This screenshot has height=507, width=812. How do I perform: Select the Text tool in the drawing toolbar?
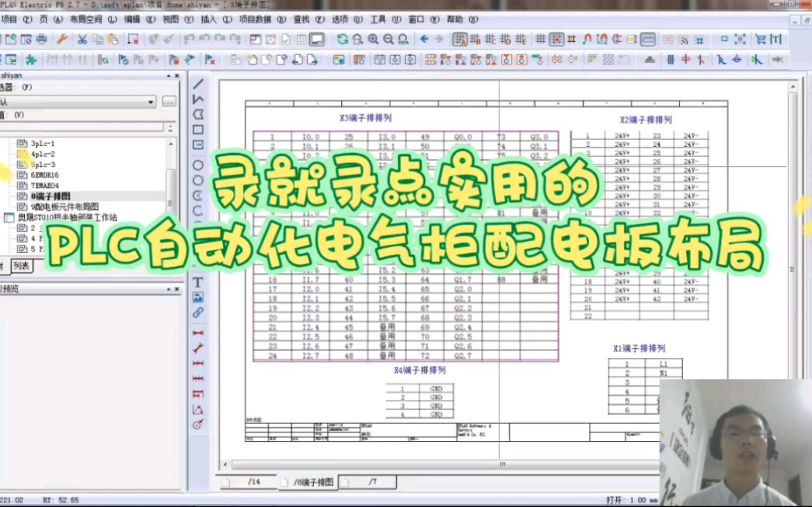coord(197,282)
